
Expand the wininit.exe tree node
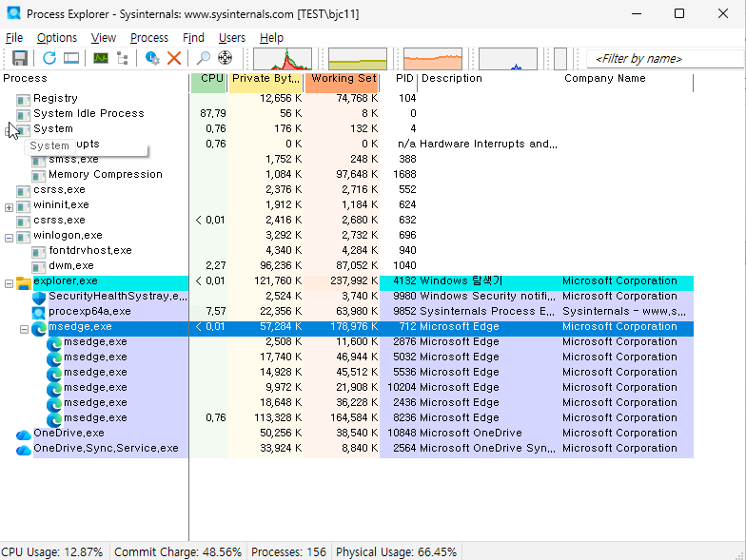[9, 205]
